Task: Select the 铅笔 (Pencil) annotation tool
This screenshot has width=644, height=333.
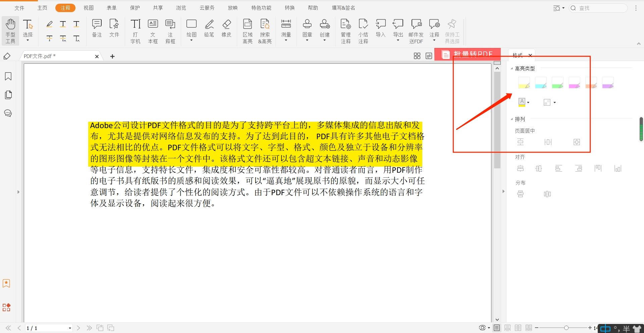Action: 209,30
